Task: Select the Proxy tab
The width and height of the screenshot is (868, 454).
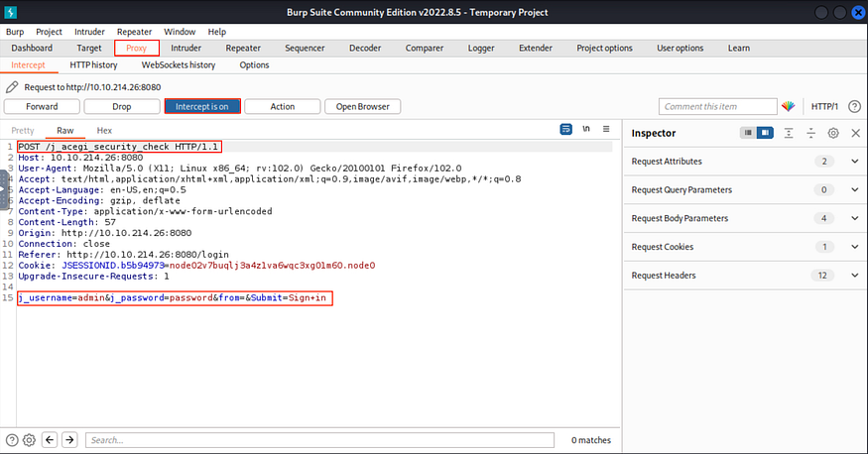Action: coord(137,49)
